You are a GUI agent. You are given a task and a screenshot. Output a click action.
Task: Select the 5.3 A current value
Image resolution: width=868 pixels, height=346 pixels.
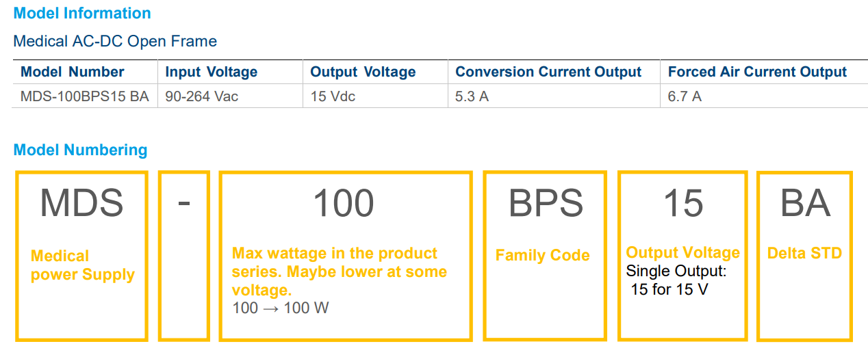472,96
